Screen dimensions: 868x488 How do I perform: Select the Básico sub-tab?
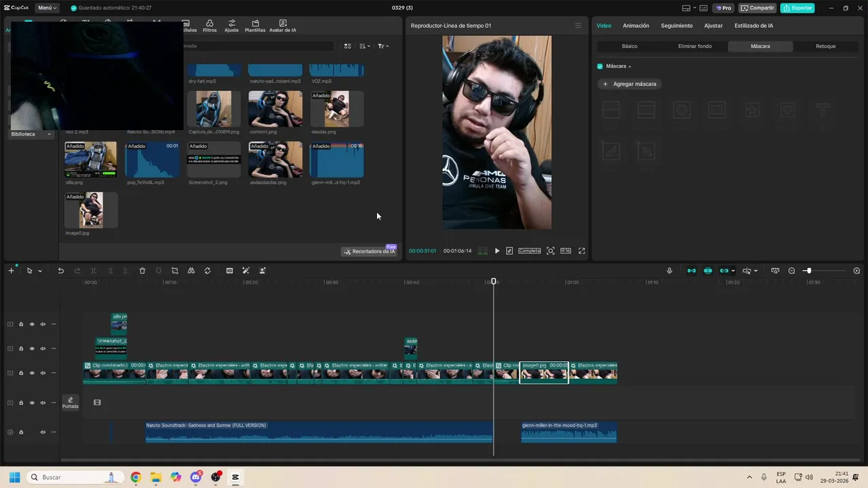[x=629, y=46]
